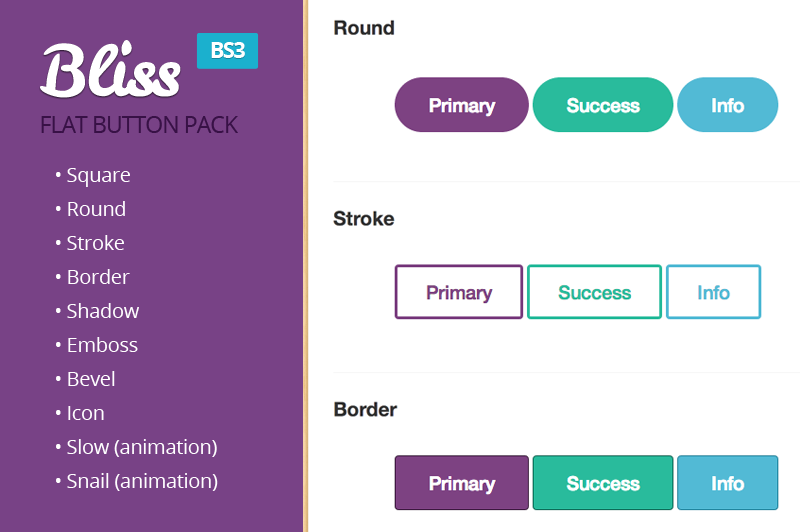This screenshot has height=532, width=800.
Task: Click Round in the sidebar list
Action: [96, 209]
